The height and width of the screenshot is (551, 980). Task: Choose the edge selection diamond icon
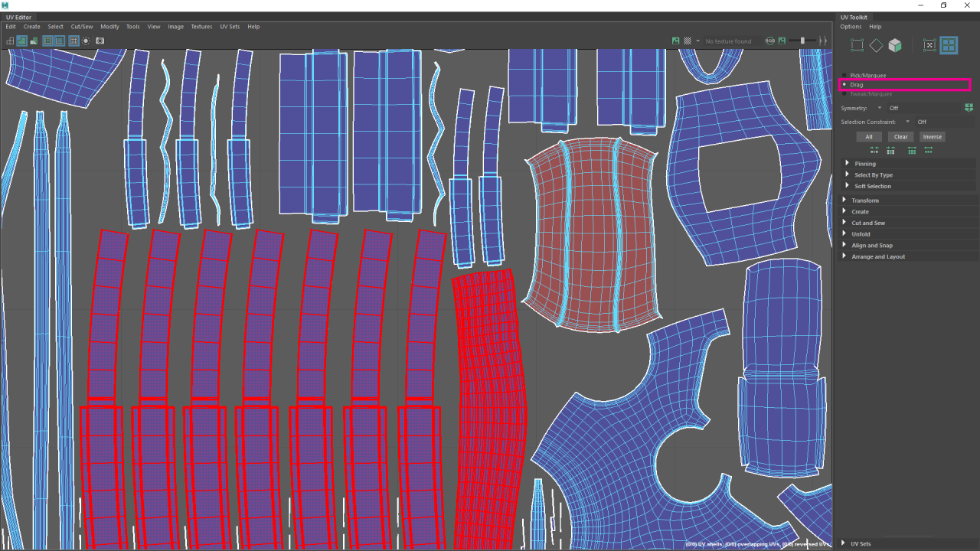(x=876, y=45)
